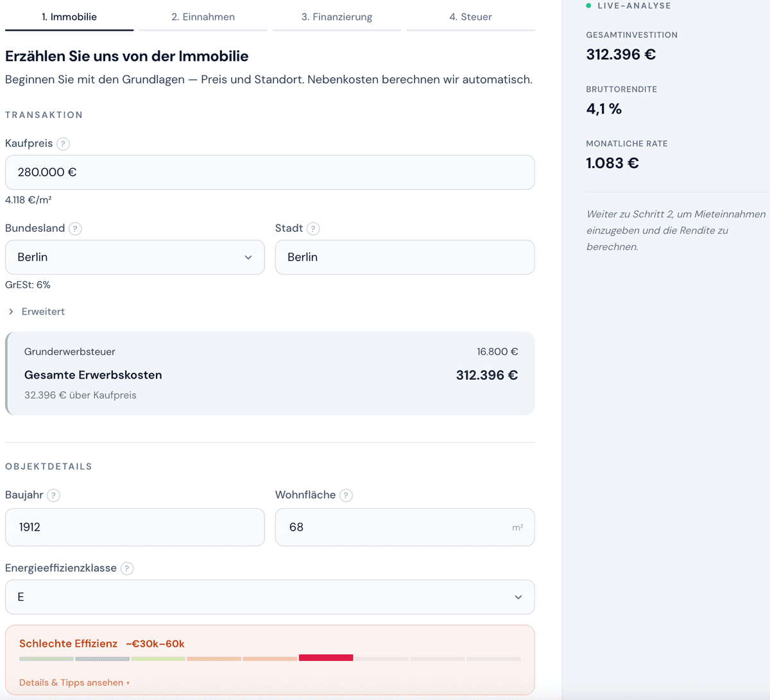The image size is (770, 700).
Task: Open the Stadt help tooltip icon
Action: 313,228
